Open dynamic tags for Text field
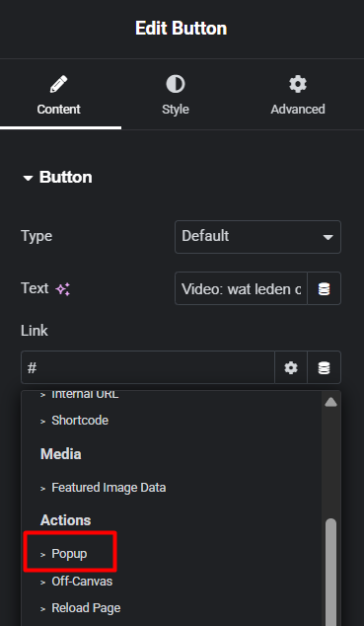 324,288
